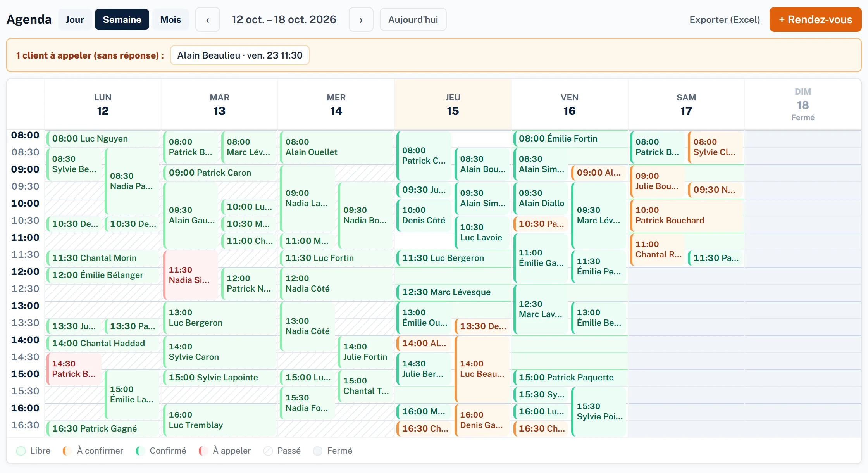Open the 16:30 Ch... Friday pending appointment
Viewport: 868px width, 473px height.
[541, 429]
